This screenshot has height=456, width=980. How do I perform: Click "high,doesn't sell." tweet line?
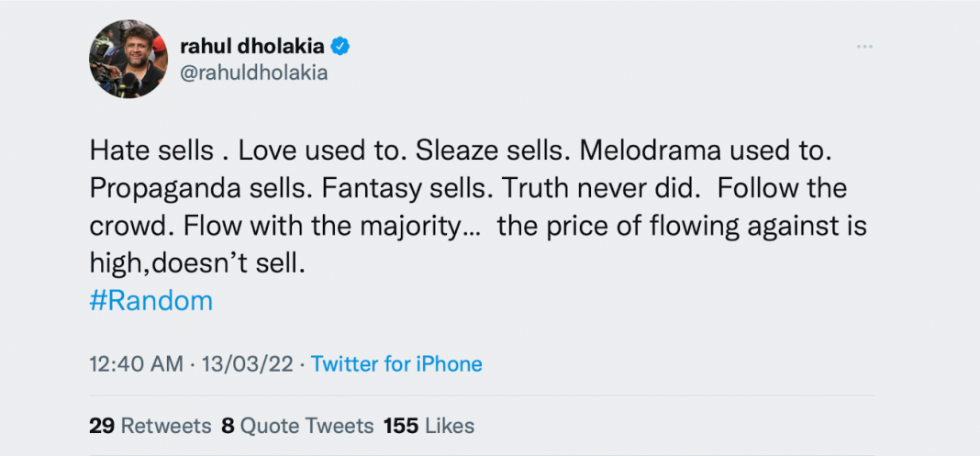click(x=196, y=264)
